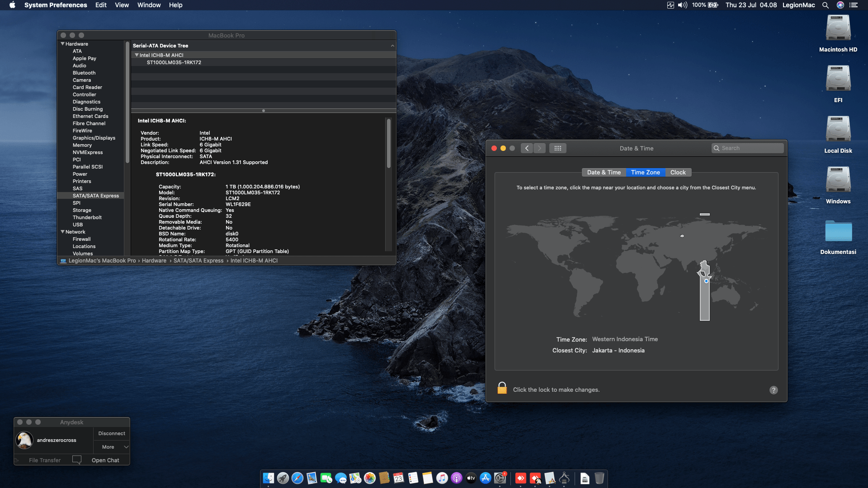Image resolution: width=868 pixels, height=488 pixels.
Task: Open the Window menu
Action: [149, 5]
